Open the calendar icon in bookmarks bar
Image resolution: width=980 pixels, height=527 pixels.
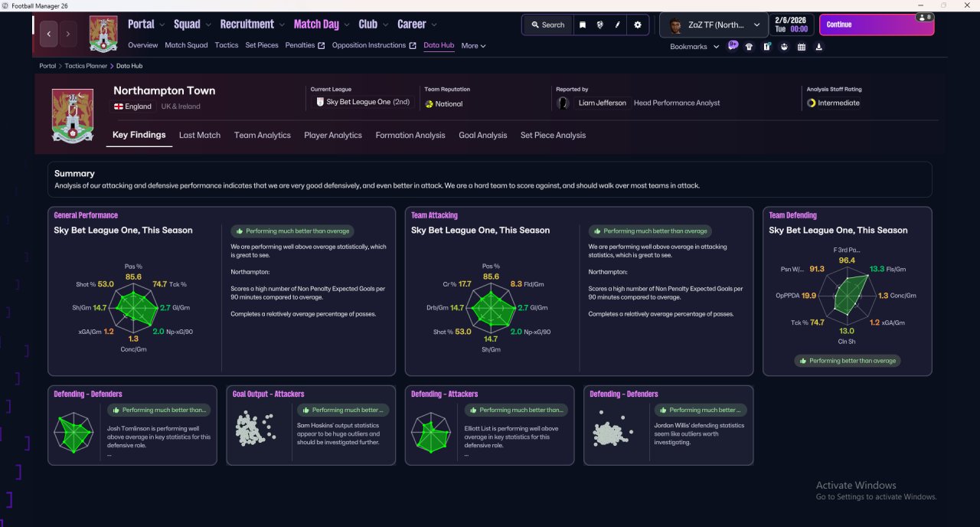pyautogui.click(x=802, y=47)
